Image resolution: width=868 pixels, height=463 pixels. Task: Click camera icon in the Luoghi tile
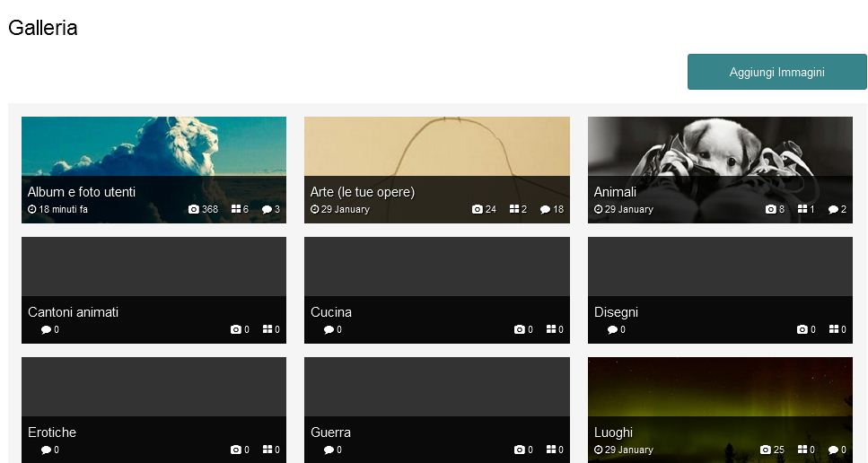(x=766, y=450)
